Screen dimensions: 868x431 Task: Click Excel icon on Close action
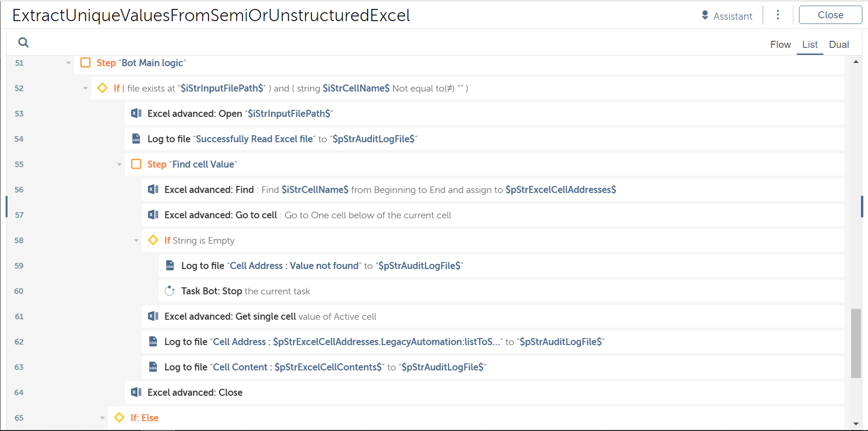tap(136, 393)
